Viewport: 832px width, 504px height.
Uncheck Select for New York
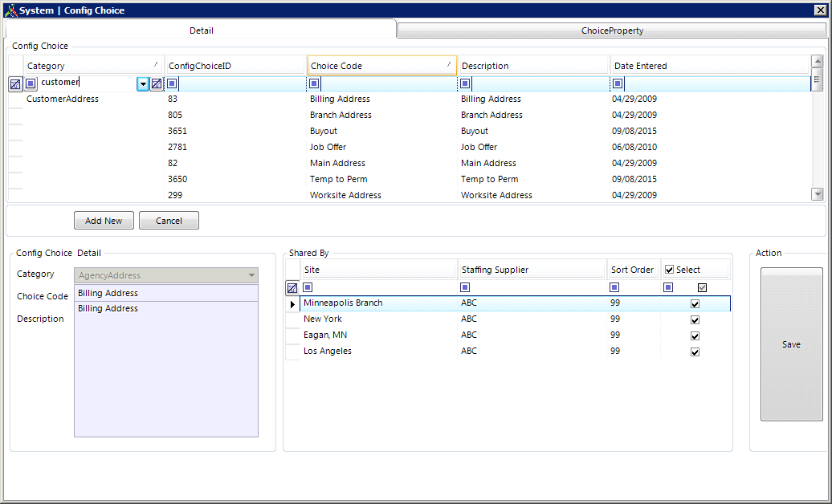(695, 320)
